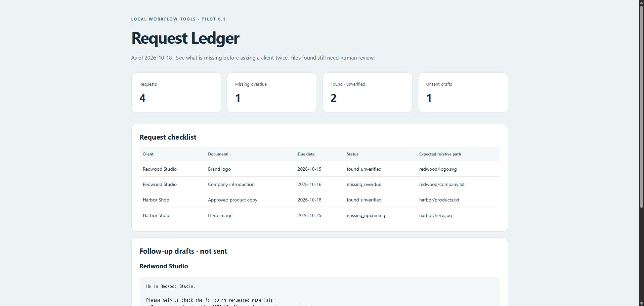The height and width of the screenshot is (306, 644).
Task: Click the 'LOCAL WORKFLOW TOOLS · PILOT 0.1' label
Action: 178,19
